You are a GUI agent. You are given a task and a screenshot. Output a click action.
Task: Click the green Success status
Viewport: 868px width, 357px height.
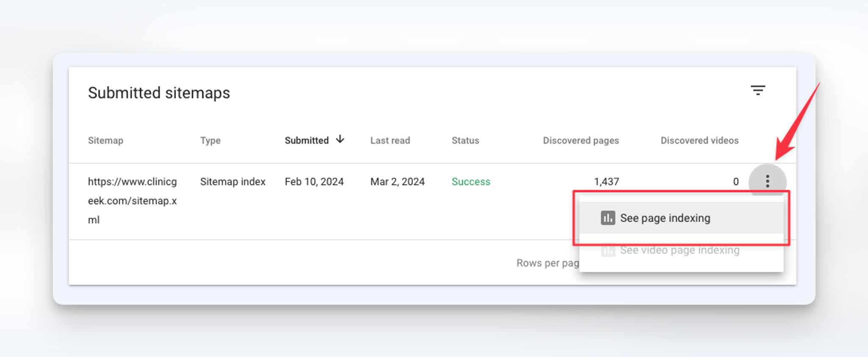tap(470, 182)
